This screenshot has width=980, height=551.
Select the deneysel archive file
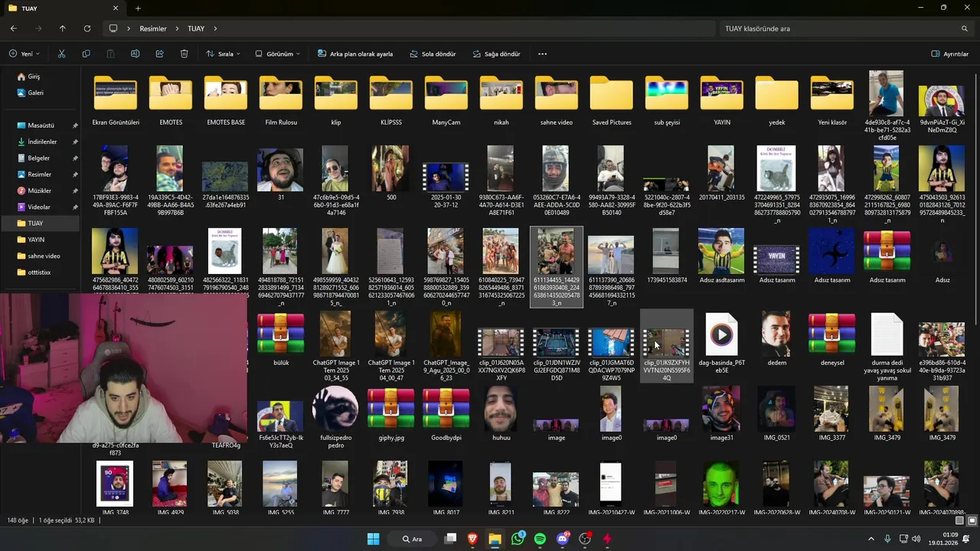coord(832,339)
